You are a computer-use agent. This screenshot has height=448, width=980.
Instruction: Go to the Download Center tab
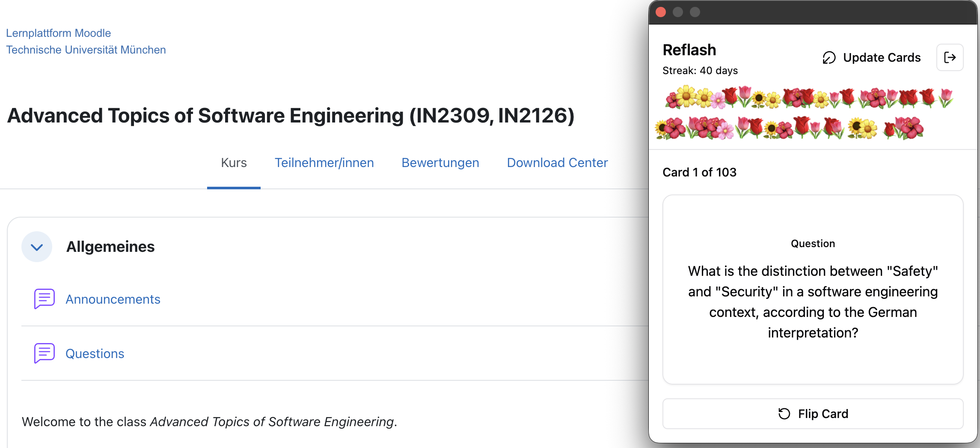[557, 163]
